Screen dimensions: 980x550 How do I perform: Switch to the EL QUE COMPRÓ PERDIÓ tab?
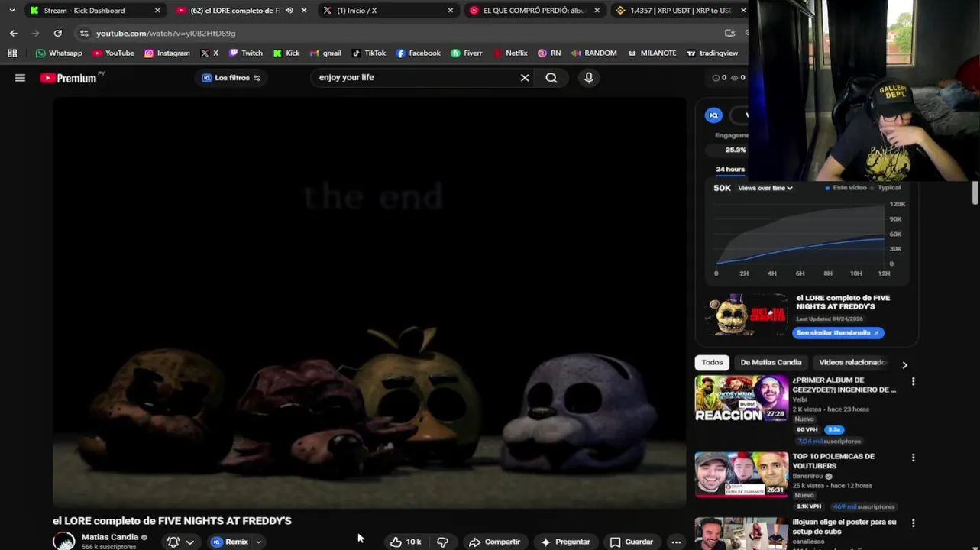tap(535, 11)
